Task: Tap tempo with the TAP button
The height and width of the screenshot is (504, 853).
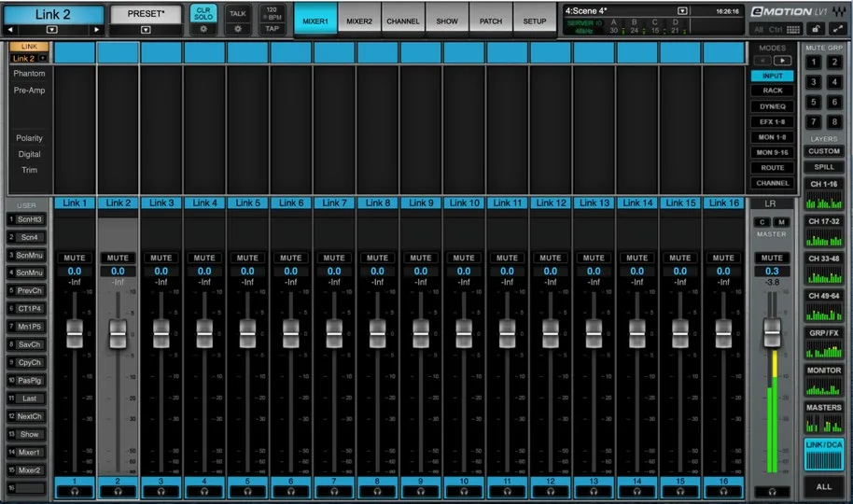Action: click(x=272, y=29)
